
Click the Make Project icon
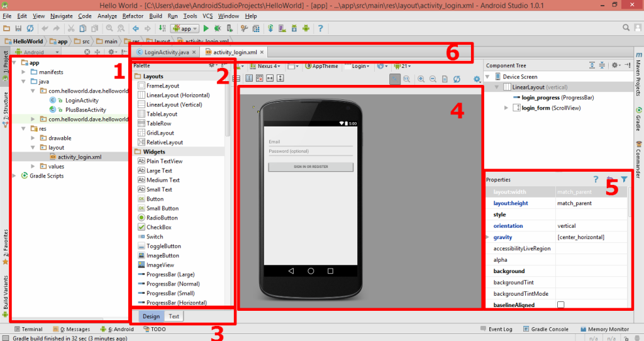tap(162, 28)
